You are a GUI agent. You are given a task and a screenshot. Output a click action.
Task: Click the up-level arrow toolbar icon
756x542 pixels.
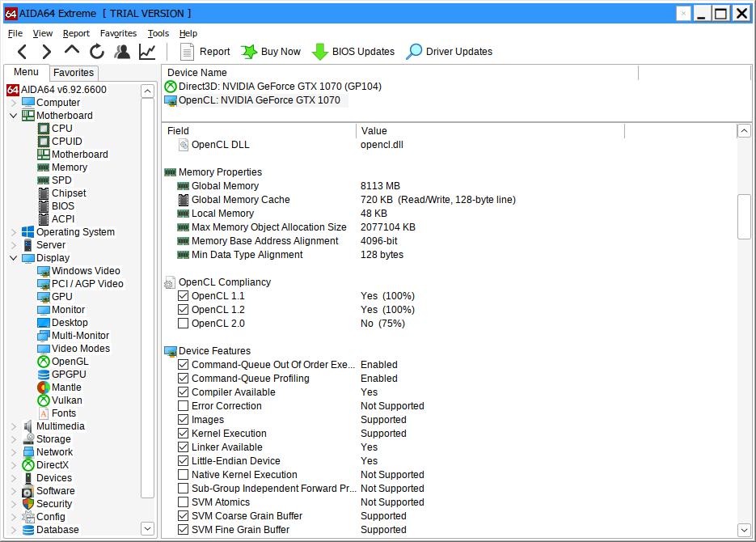pos(72,50)
